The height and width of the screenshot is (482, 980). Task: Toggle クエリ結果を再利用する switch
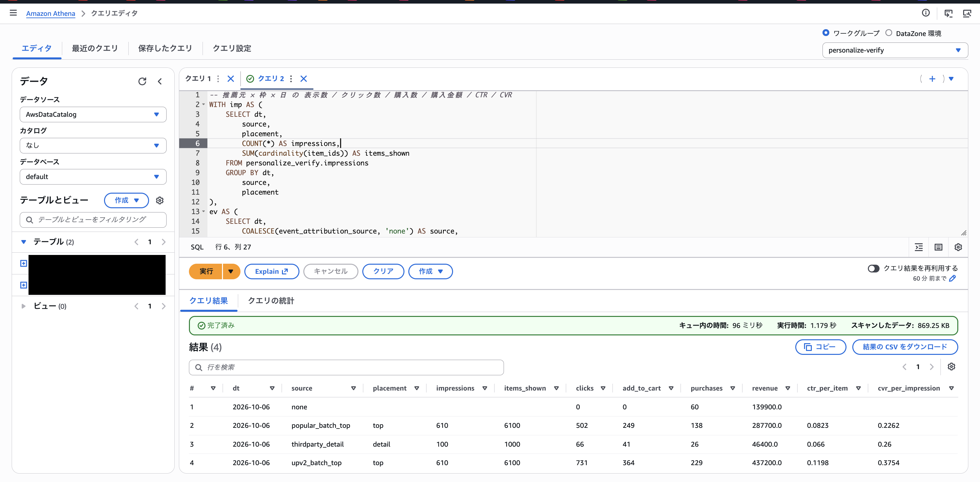[873, 269]
